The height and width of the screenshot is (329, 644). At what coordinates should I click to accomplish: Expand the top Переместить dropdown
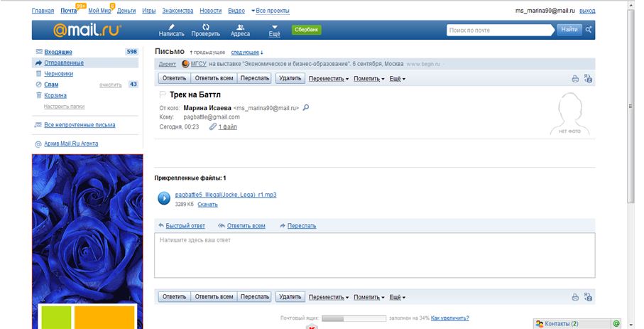[x=329, y=79]
